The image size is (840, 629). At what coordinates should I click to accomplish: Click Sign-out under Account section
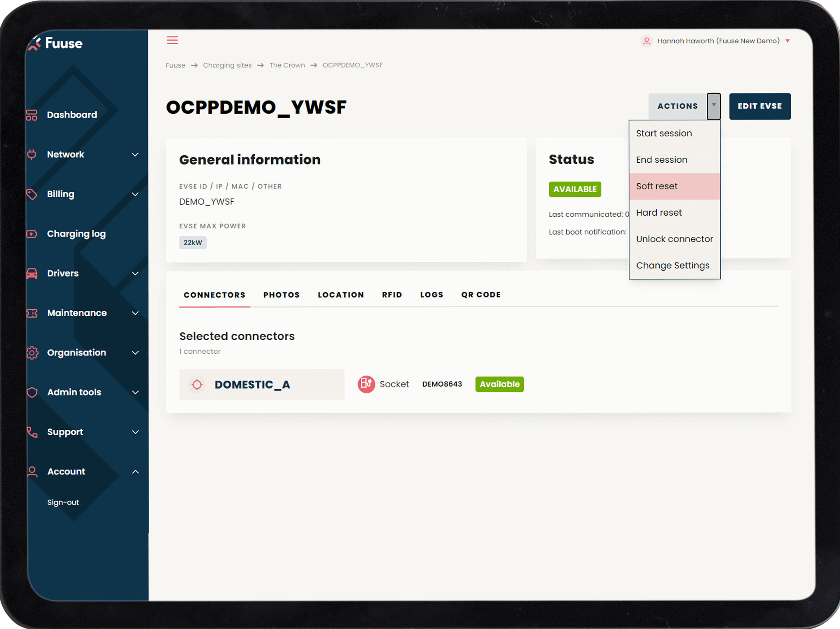coord(63,502)
